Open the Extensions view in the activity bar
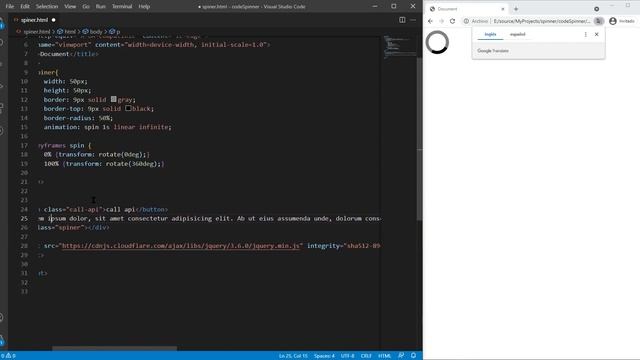 pos(2,108)
